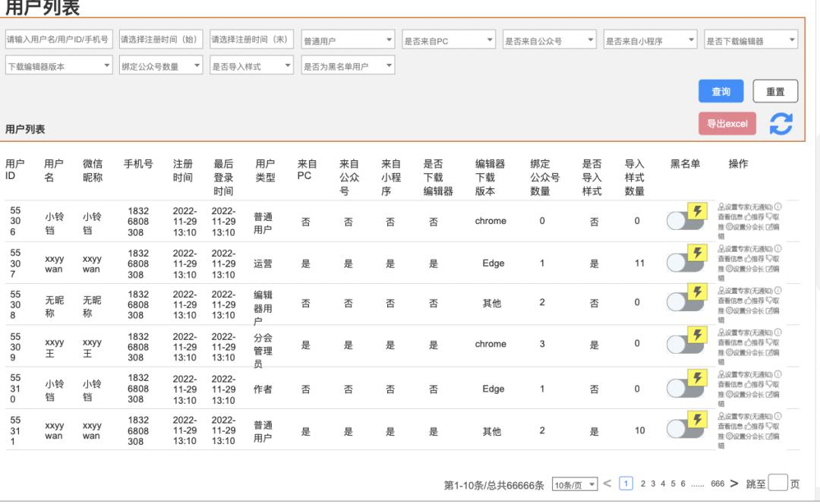The height and width of the screenshot is (504, 820).
Task: Click the blue refresh icon beside 导出excel
Action: 781,124
